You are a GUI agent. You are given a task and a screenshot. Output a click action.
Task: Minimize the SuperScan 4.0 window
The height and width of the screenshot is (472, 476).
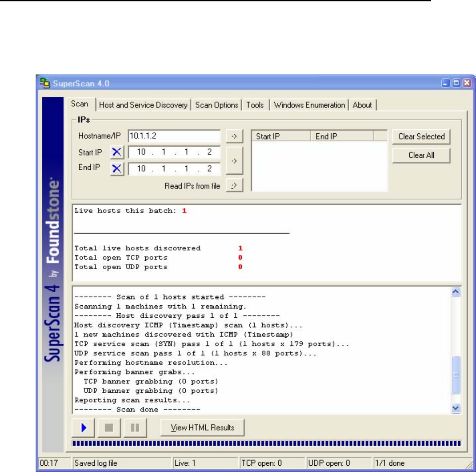[445, 83]
